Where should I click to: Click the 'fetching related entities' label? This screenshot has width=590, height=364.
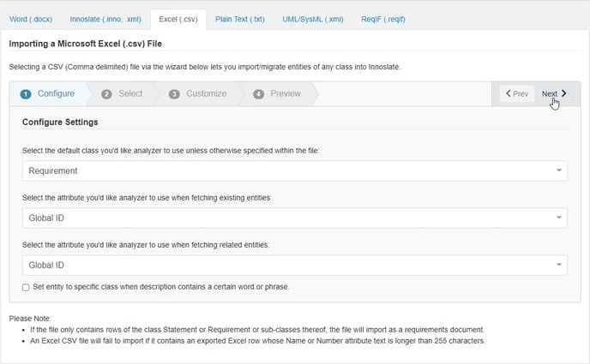(146, 245)
